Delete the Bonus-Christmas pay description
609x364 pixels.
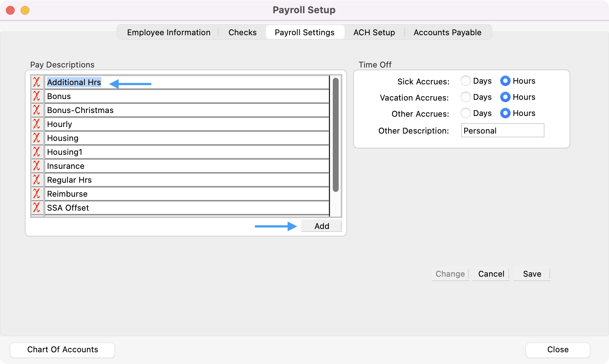36,110
